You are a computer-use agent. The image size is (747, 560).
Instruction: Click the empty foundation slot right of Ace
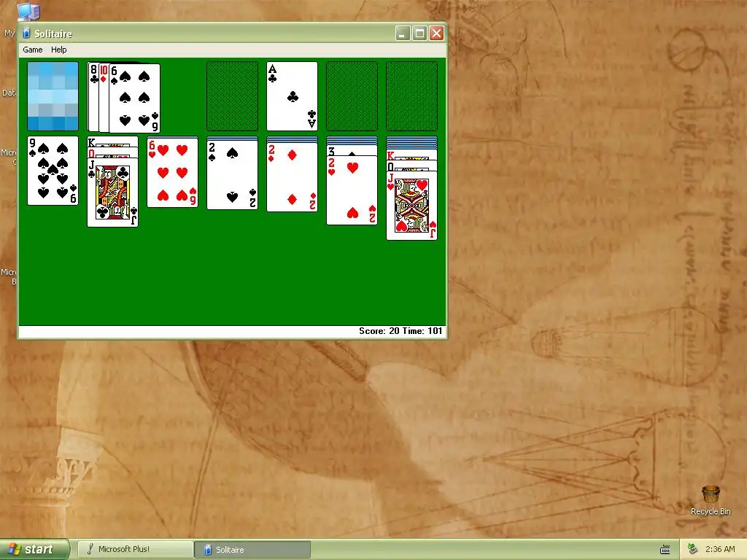click(x=352, y=96)
